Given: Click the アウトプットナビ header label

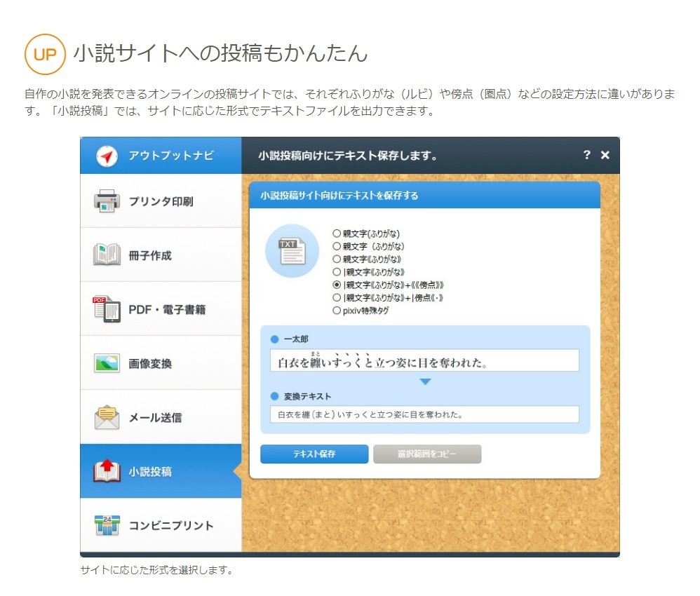Looking at the screenshot, I should 171,156.
